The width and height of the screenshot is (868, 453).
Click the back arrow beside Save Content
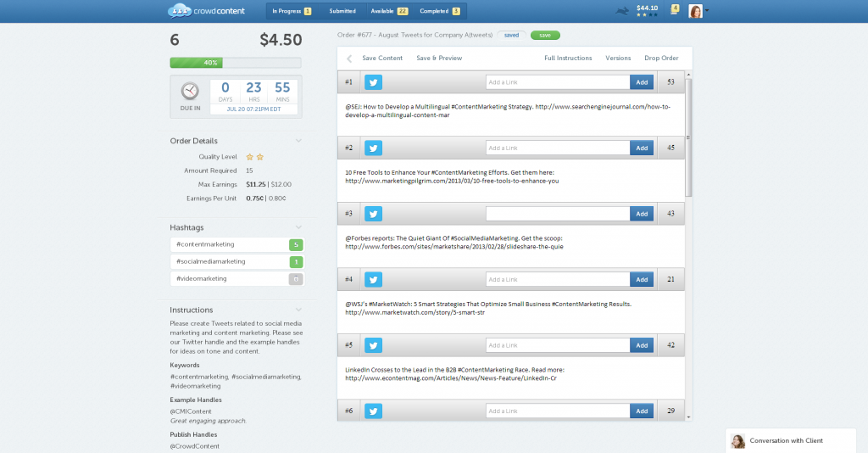pyautogui.click(x=348, y=59)
